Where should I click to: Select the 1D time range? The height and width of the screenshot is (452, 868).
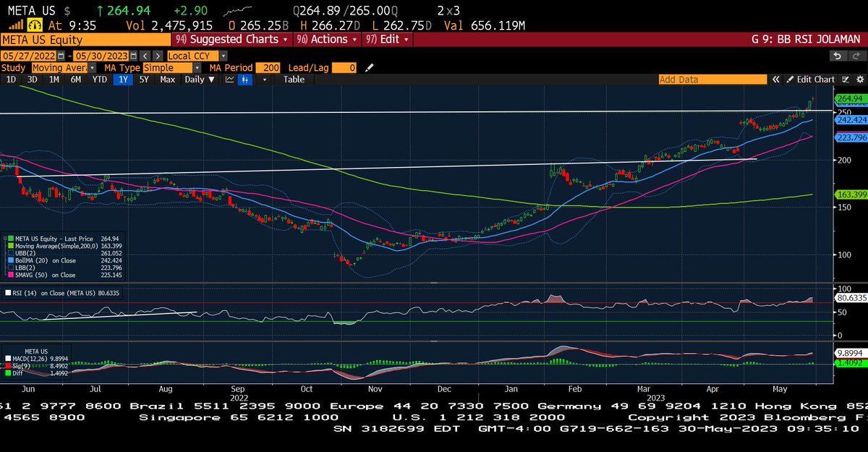point(12,80)
